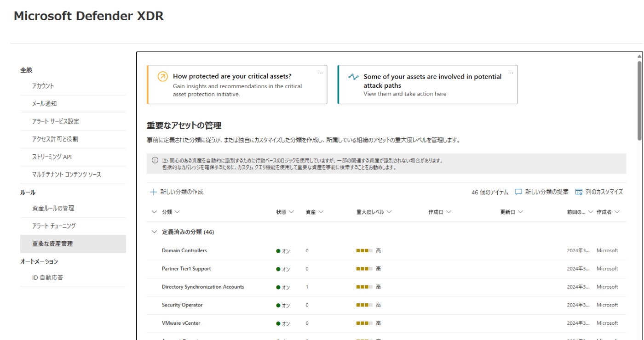
Task: Open the potential attack paths card
Action: point(427,85)
